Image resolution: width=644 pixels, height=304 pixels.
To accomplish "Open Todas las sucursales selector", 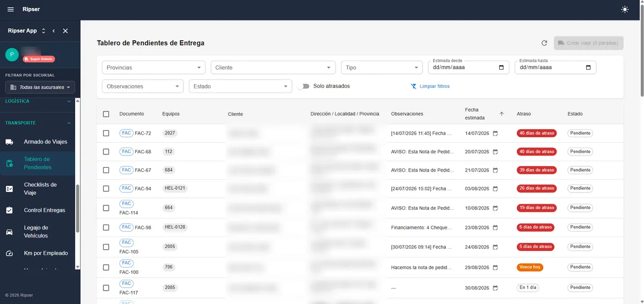I will pos(40,87).
